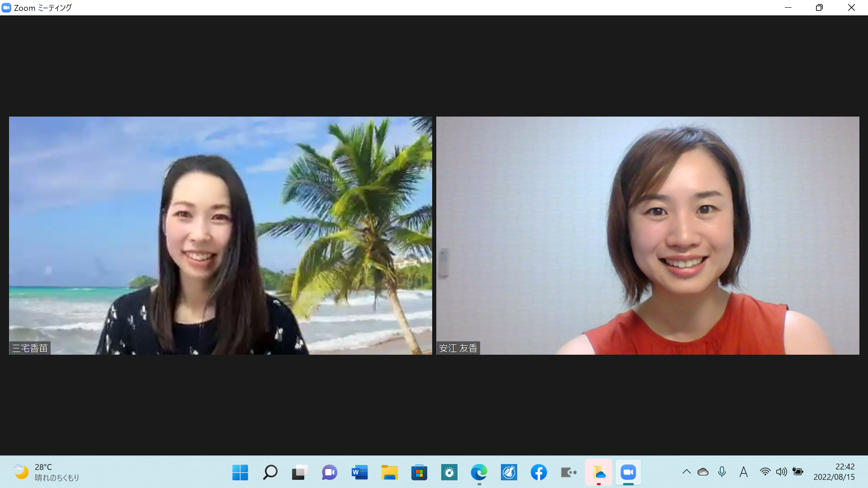Open the volume speaker control
This screenshot has height=488, width=868.
click(781, 472)
